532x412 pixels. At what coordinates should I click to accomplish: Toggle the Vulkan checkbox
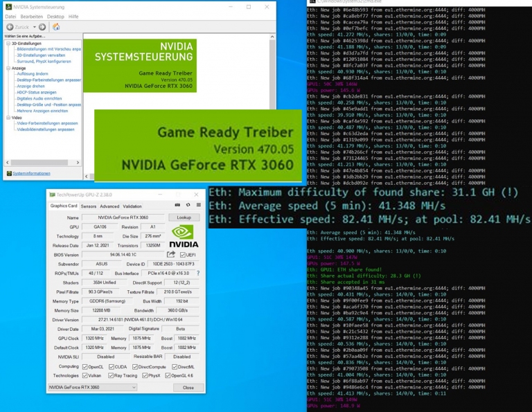pos(85,375)
